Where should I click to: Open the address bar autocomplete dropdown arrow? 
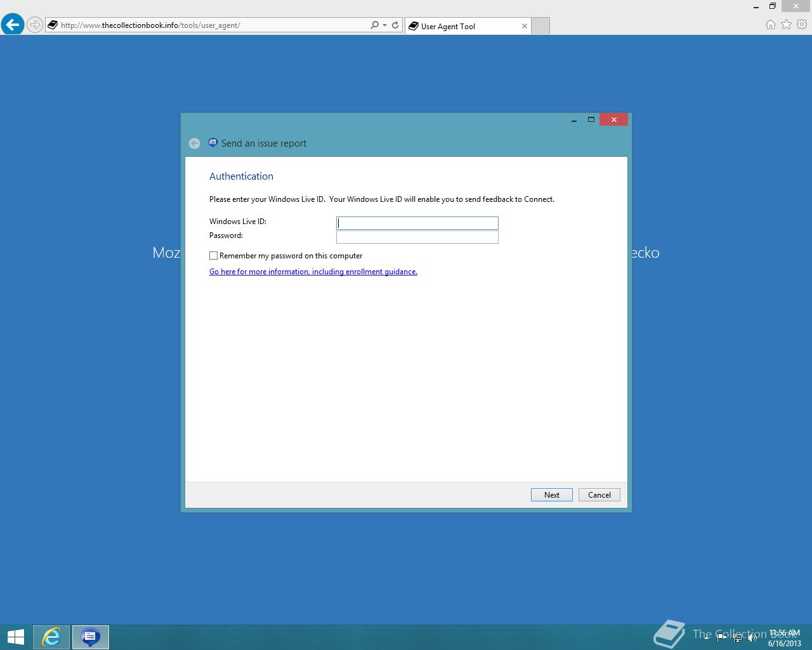[x=384, y=25]
